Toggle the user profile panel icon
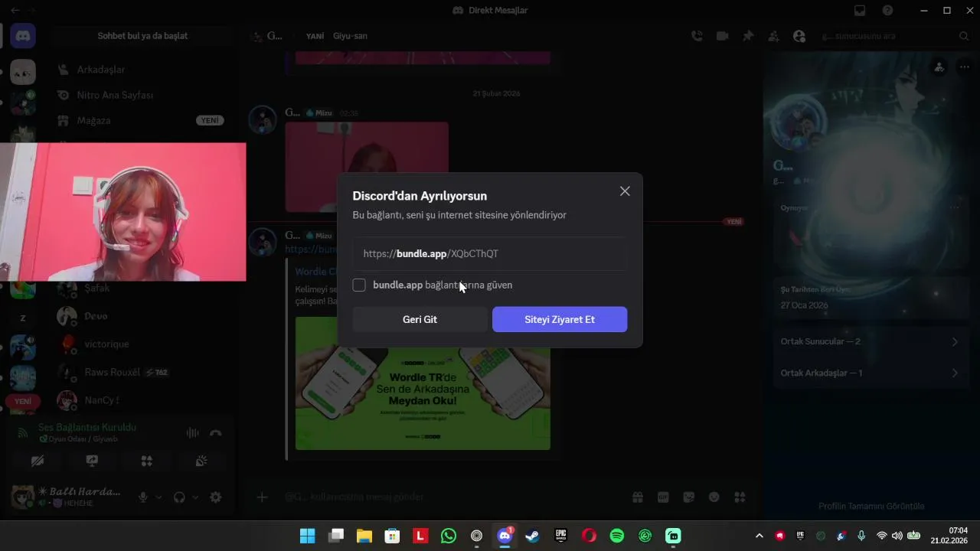 tap(799, 36)
